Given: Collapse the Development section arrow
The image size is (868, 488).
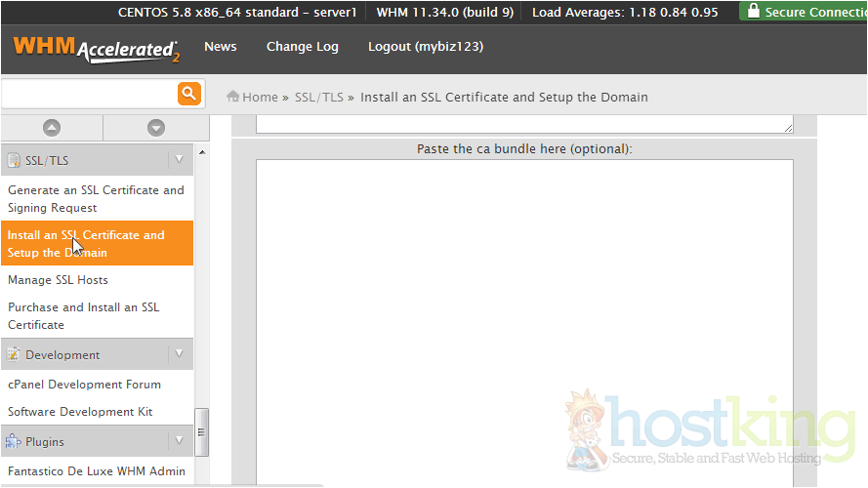Looking at the screenshot, I should 179,353.
